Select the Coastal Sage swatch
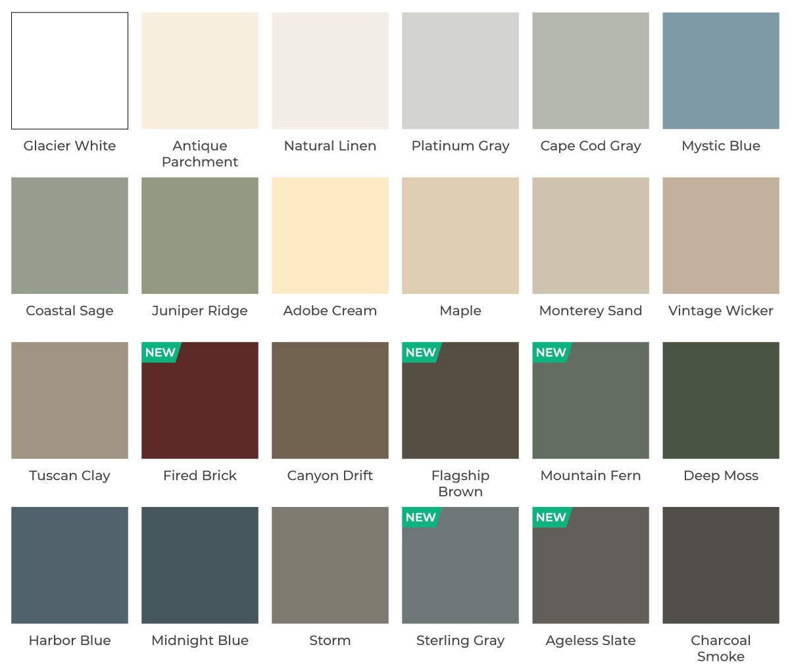The width and height of the screenshot is (790, 672). pyautogui.click(x=69, y=235)
